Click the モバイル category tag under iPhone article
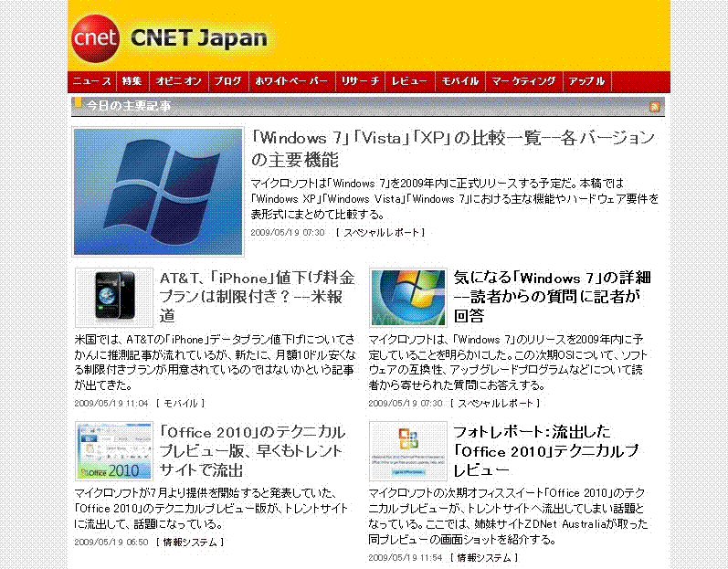Image resolution: width=728 pixels, height=569 pixels. coord(181,404)
